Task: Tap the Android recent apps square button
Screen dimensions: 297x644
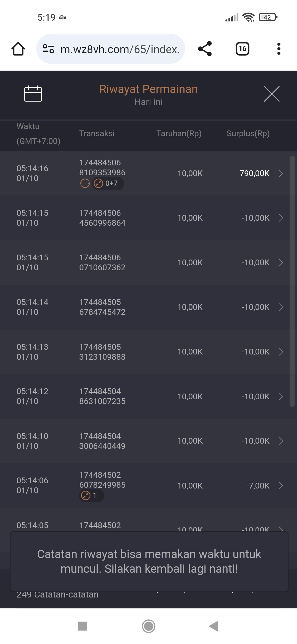Action: (x=82, y=626)
